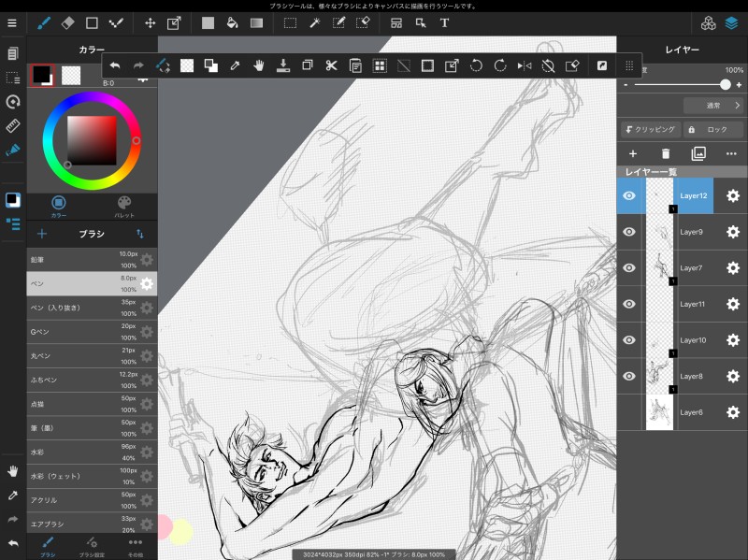748x560 pixels.
Task: Open the hamburger main menu
Action: tap(12, 22)
